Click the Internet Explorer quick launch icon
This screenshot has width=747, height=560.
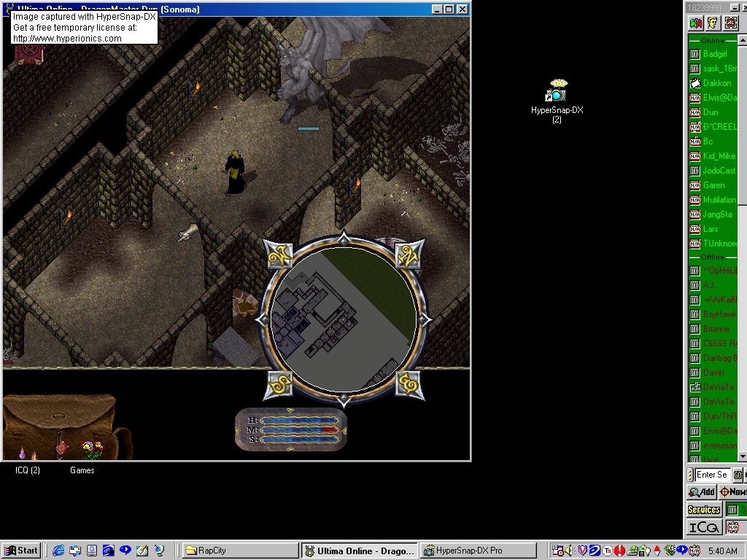point(58,551)
